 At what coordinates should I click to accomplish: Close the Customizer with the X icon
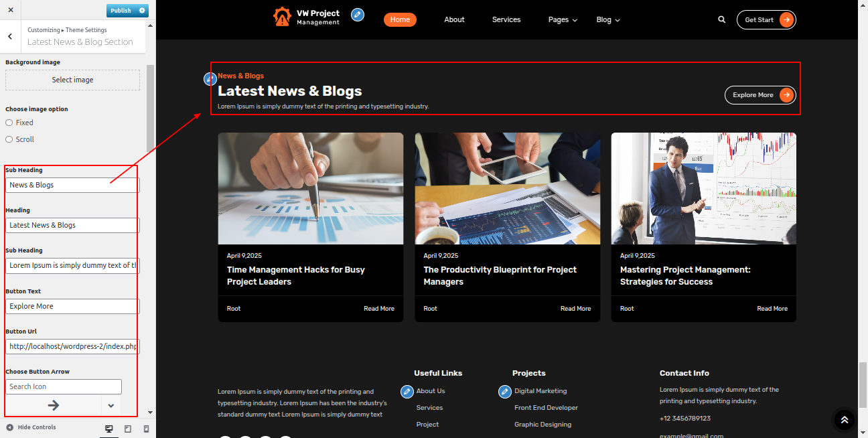coord(11,10)
